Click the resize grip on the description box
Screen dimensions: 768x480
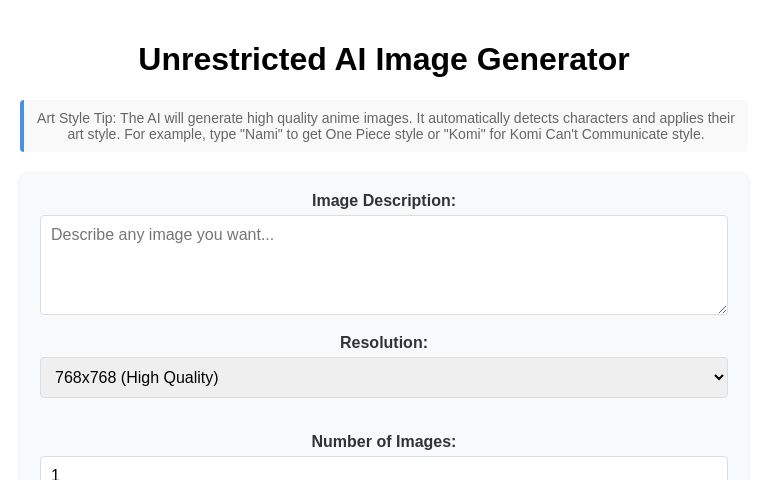[x=722, y=310]
